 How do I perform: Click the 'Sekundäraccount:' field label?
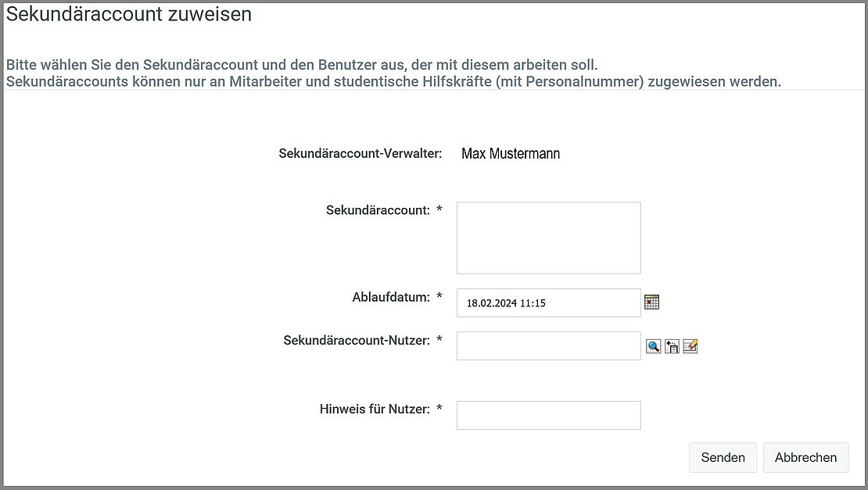pos(378,210)
